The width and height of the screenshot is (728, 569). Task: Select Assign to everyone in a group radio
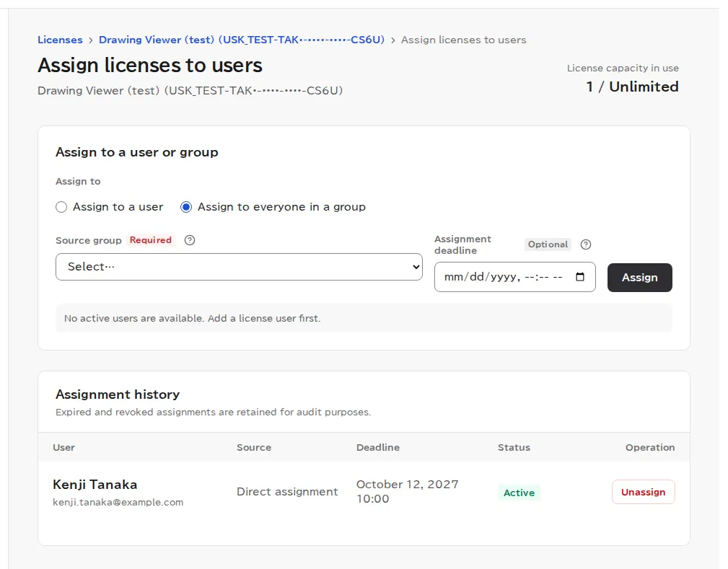tap(186, 207)
